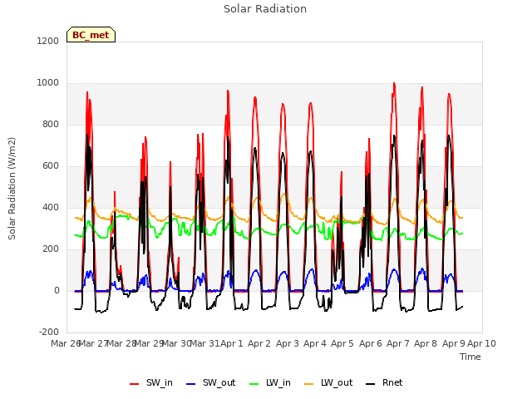Click the black Rnet legend swatch
This screenshot has width=532, height=399.
pyautogui.click(x=371, y=384)
